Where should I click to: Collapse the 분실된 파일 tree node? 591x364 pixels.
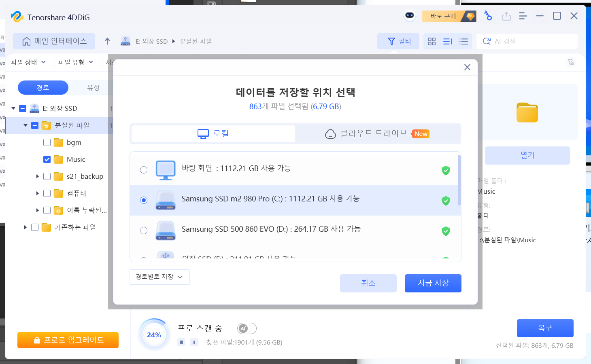[26, 125]
